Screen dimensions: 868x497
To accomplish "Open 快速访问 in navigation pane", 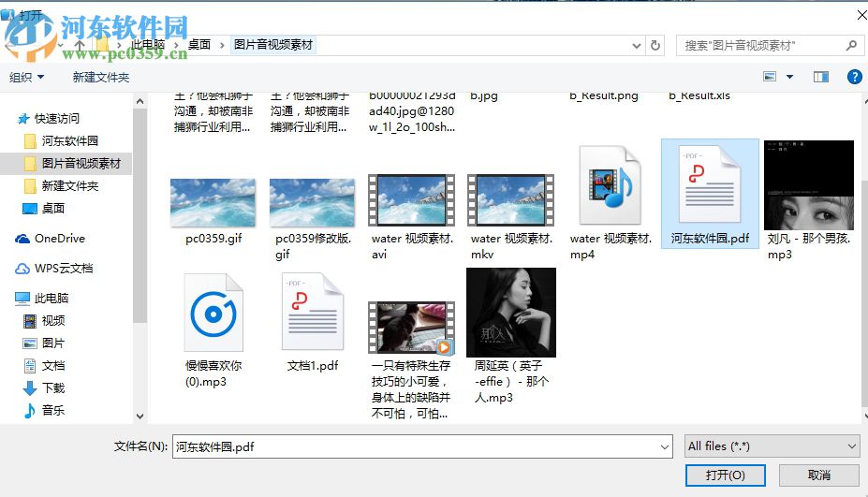I will pyautogui.click(x=56, y=119).
